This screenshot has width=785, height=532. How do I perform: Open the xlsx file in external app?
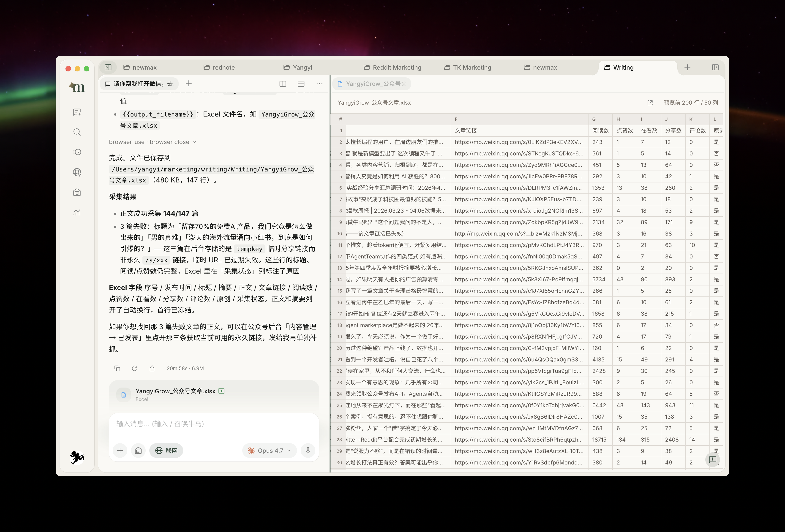tap(650, 103)
